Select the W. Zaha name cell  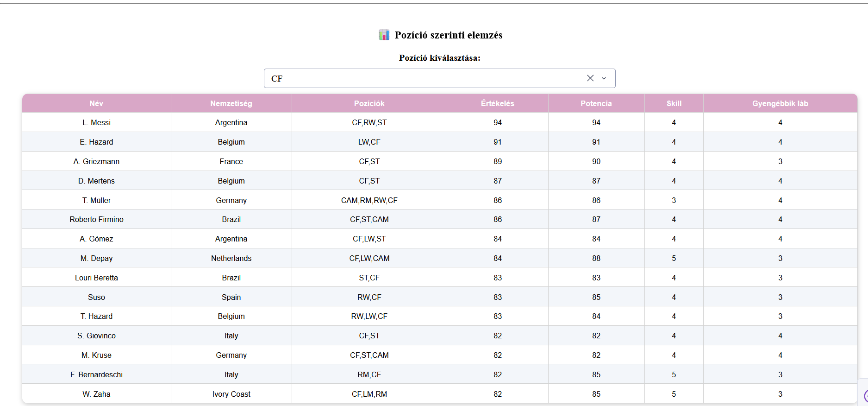click(96, 394)
